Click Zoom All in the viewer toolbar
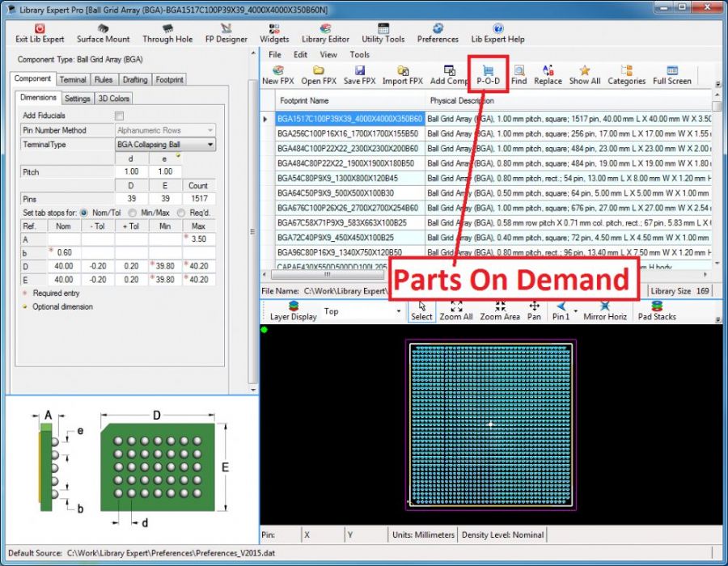The width and height of the screenshot is (728, 566). [x=456, y=310]
